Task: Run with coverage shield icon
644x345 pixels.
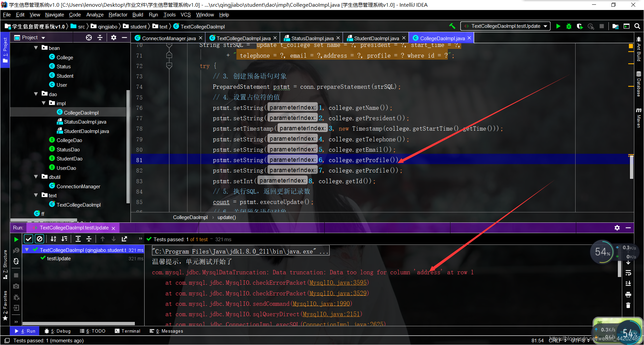Action: [580, 26]
